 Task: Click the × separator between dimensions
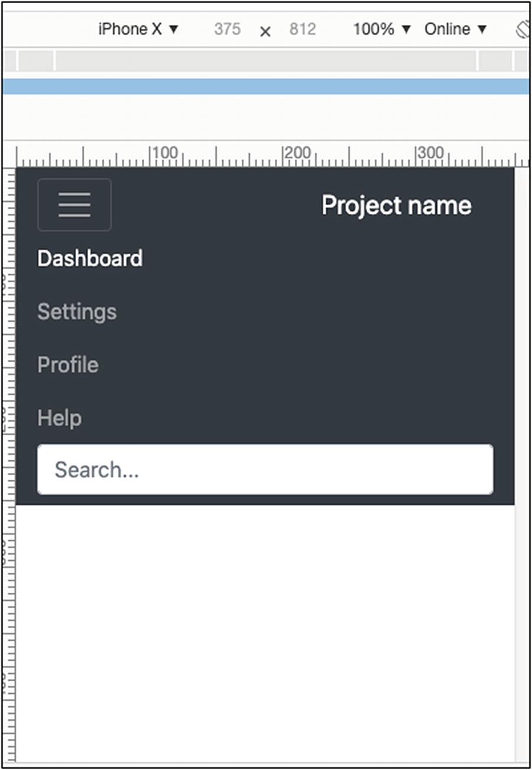265,31
